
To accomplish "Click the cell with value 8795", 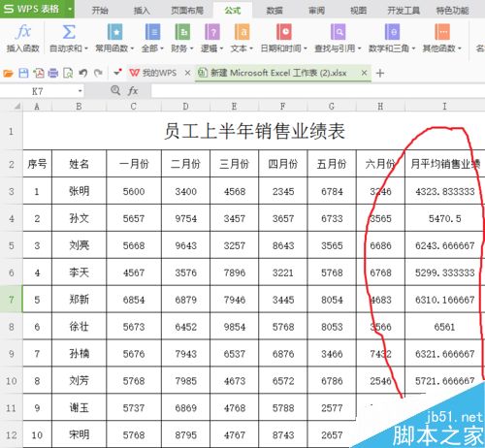I will click(x=185, y=434).
